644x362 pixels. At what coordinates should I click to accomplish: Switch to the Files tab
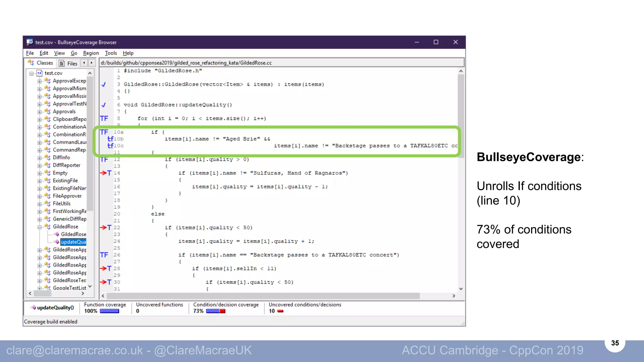click(68, 63)
